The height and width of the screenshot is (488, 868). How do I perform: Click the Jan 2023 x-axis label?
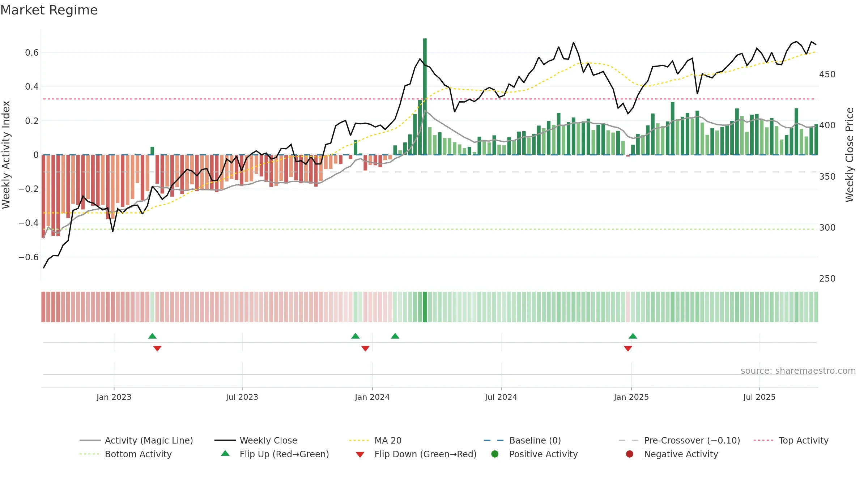(114, 397)
